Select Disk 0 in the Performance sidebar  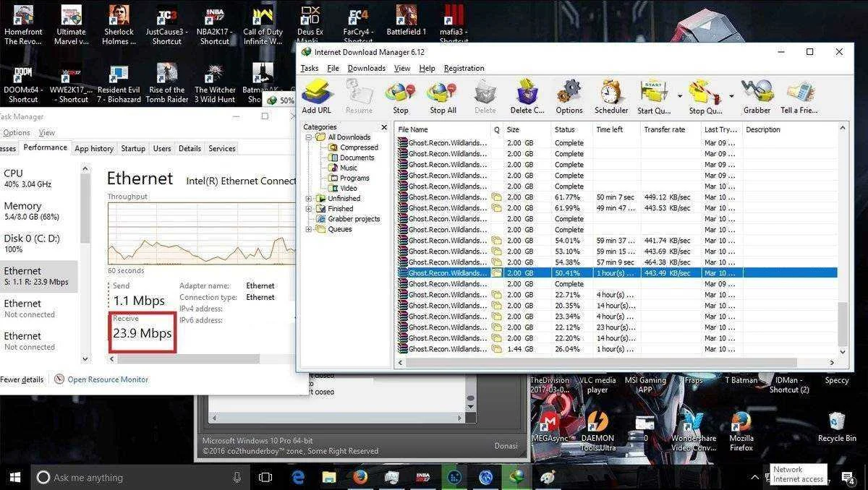click(x=39, y=244)
